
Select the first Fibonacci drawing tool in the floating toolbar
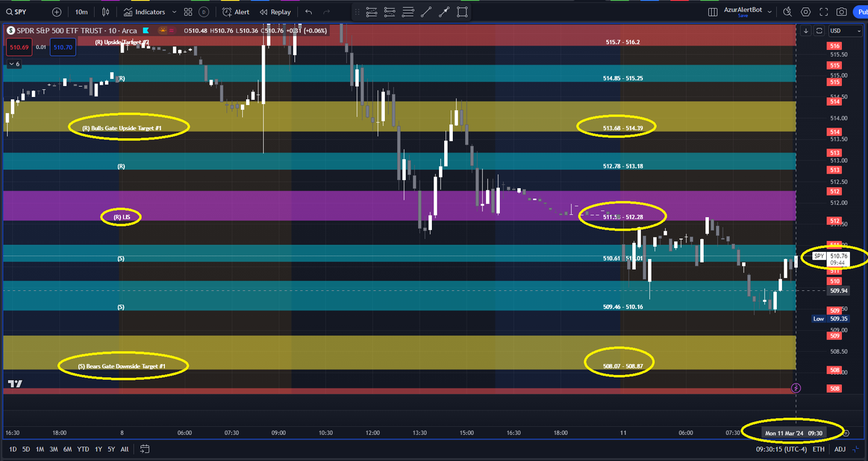(x=373, y=12)
